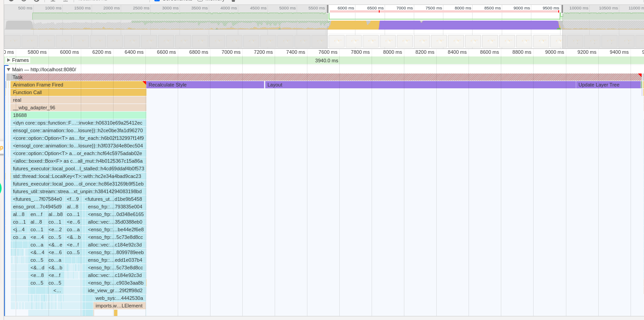Select the small al…b8 block
Screen dimensions: 644x320
point(56,214)
